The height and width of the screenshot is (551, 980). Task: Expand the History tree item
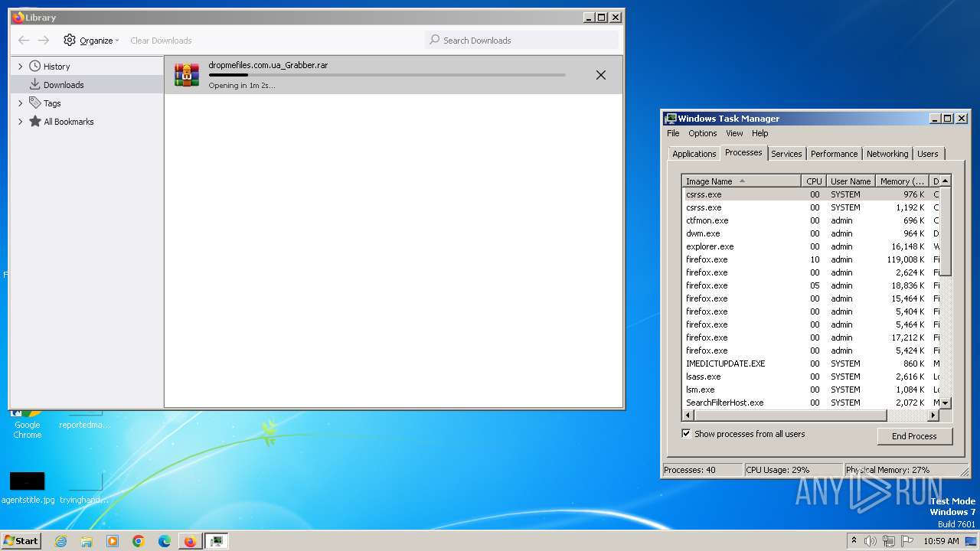[21, 67]
